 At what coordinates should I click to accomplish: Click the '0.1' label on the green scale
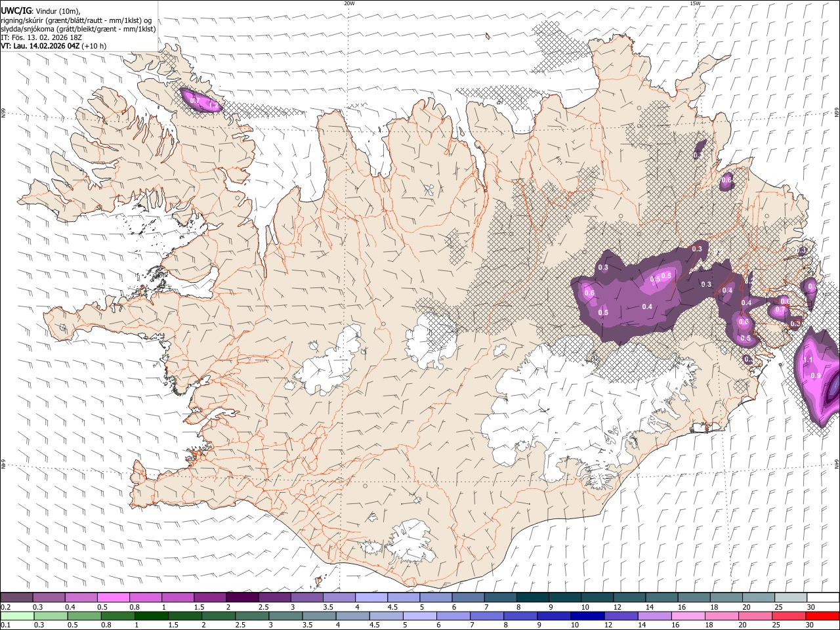6,625
